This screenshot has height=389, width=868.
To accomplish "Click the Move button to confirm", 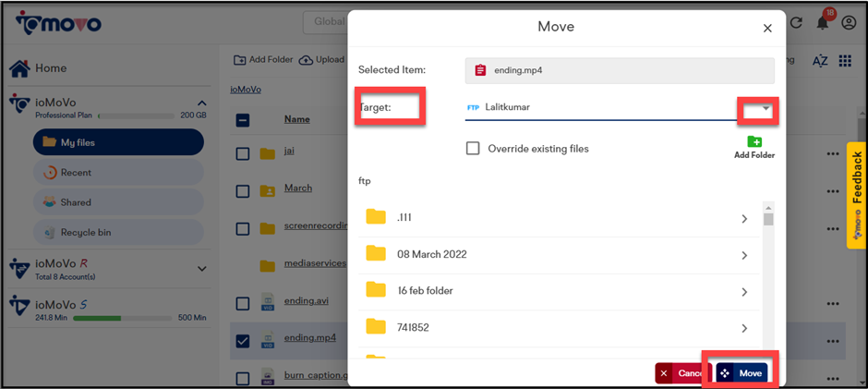I will [x=741, y=373].
